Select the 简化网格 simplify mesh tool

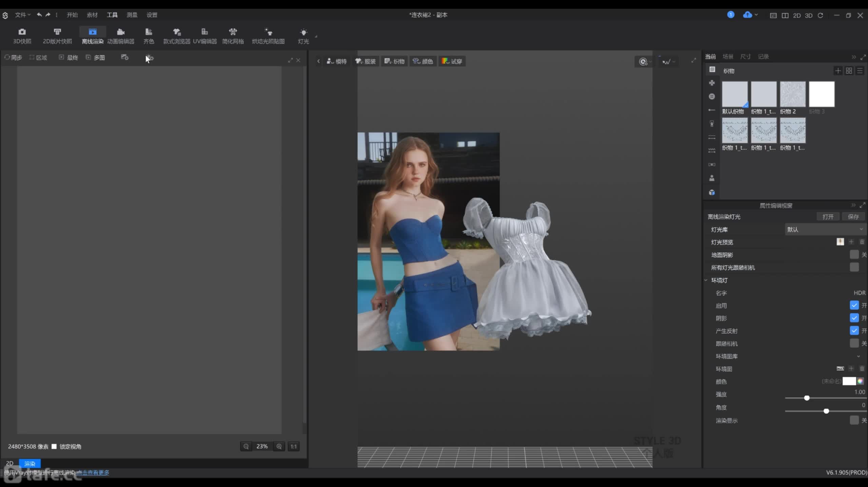tap(233, 36)
